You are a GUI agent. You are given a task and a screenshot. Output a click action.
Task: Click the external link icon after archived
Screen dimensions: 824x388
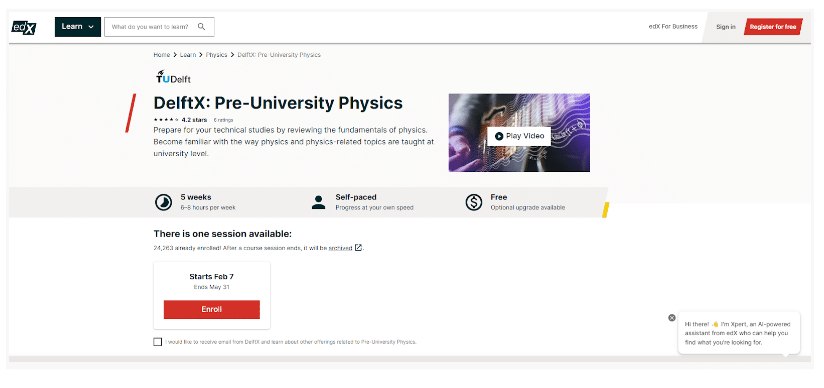click(358, 248)
